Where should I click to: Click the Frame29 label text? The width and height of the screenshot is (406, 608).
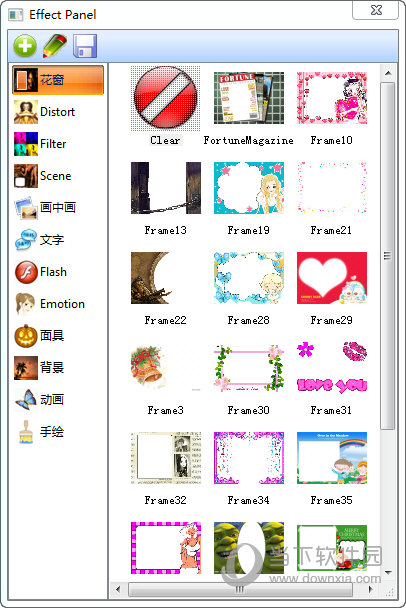[x=332, y=320]
